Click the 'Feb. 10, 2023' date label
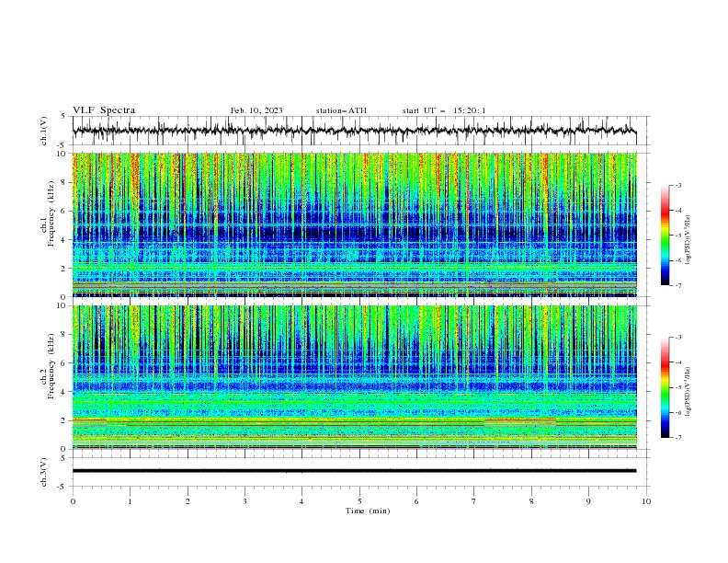Viewport: 728px width, 563px height. point(256,110)
